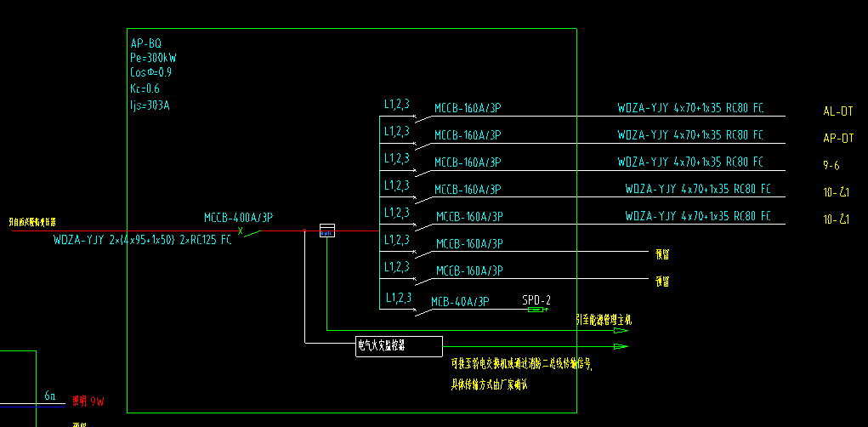The height and width of the screenshot is (427, 868).
Task: Select the MCCB-400A/3P label
Action: coord(237,218)
